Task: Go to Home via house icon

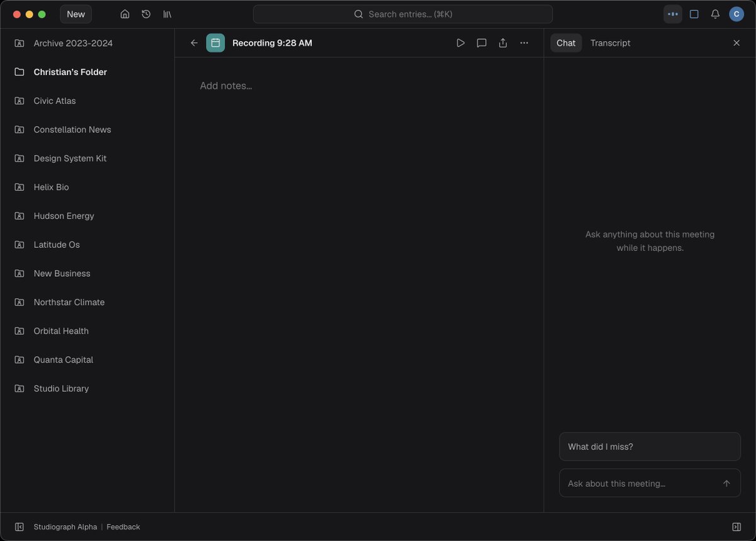Action: coord(125,14)
